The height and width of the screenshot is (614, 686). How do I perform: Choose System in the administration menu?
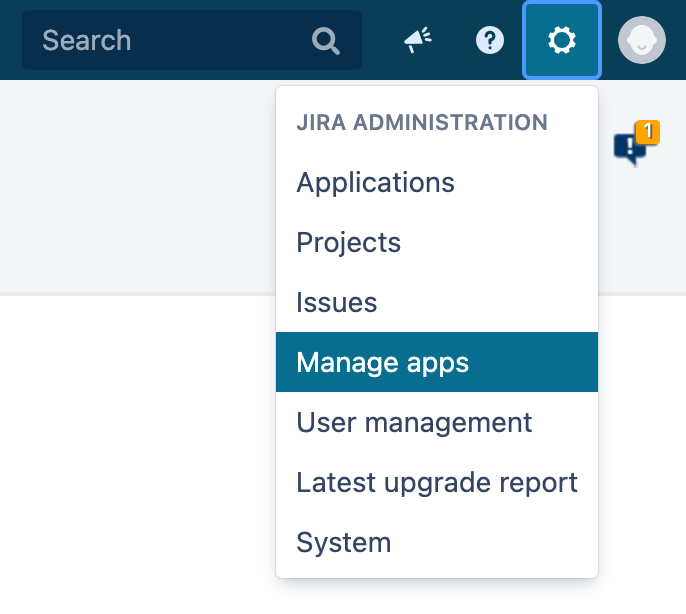click(x=437, y=542)
